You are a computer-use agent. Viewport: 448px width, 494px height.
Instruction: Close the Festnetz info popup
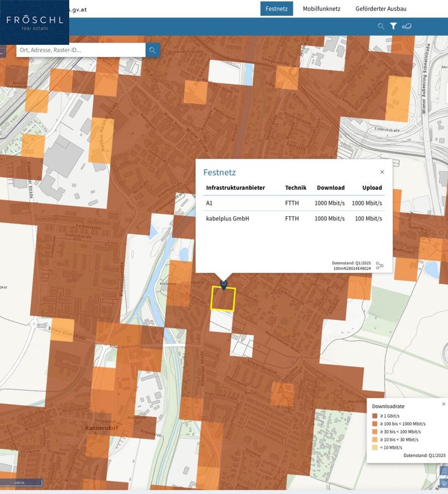click(382, 172)
